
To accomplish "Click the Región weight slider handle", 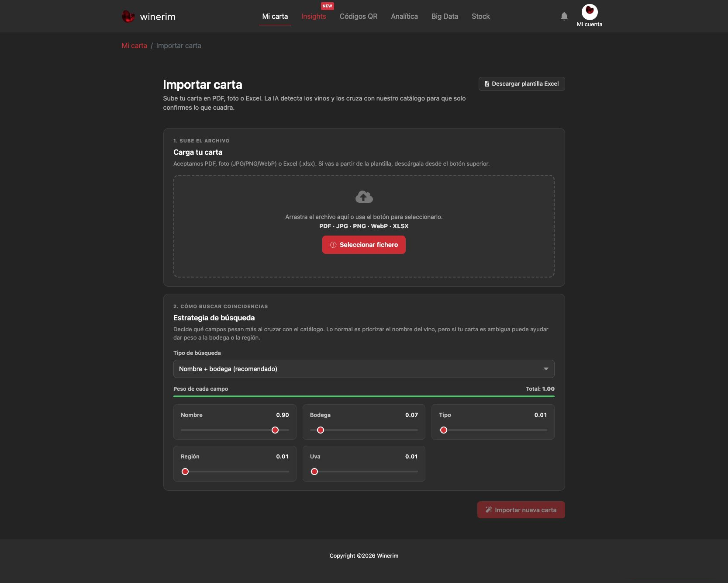I will tap(185, 472).
